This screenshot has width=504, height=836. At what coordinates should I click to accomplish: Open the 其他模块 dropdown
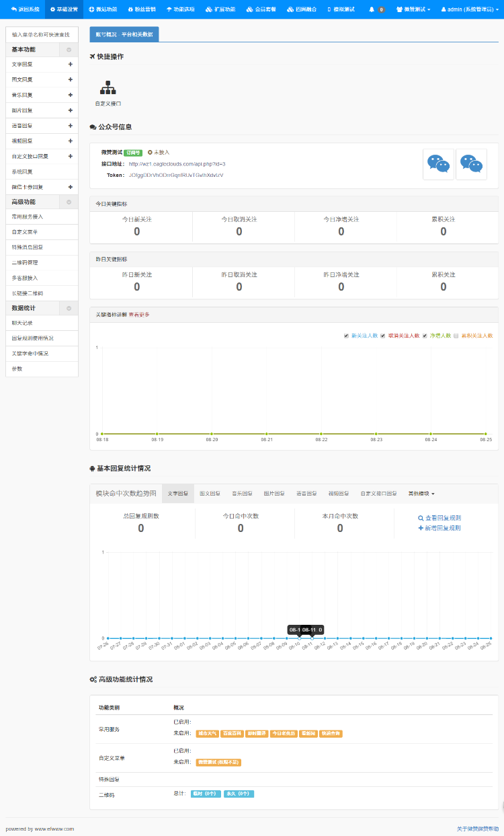pyautogui.click(x=421, y=494)
